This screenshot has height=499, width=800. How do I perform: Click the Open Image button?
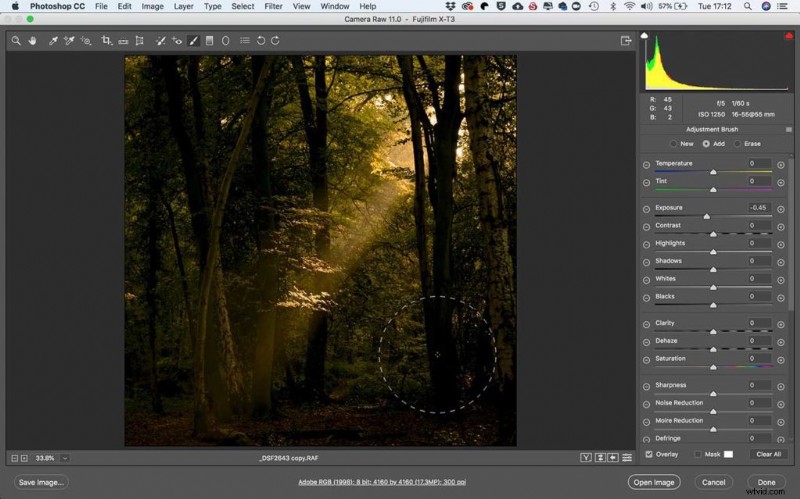654,482
